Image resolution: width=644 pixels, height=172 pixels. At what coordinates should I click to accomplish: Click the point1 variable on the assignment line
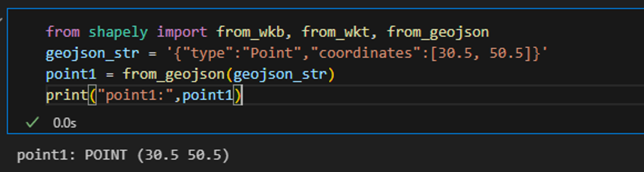[x=71, y=74]
